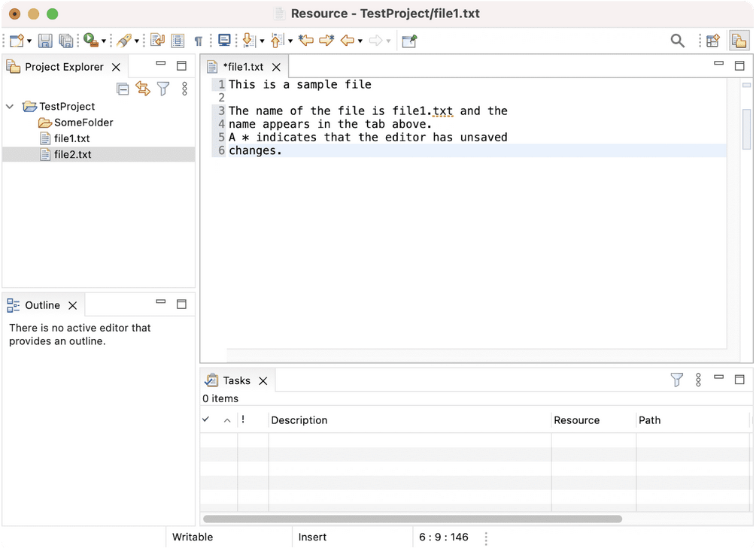
Task: Click Collapse All in Project Explorer
Action: point(123,89)
